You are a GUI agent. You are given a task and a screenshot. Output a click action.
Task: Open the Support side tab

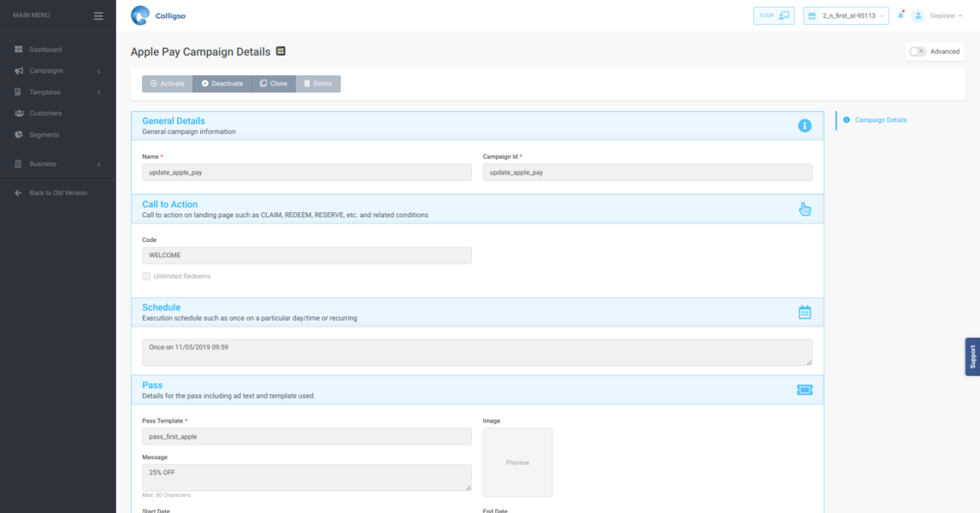tap(972, 357)
